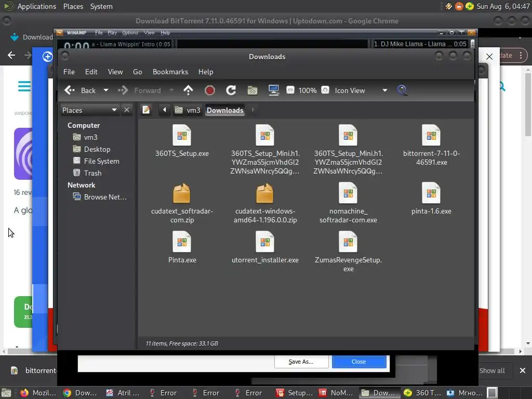Open the file search magnifier icon
The height and width of the screenshot is (399, 532).
coord(402,90)
